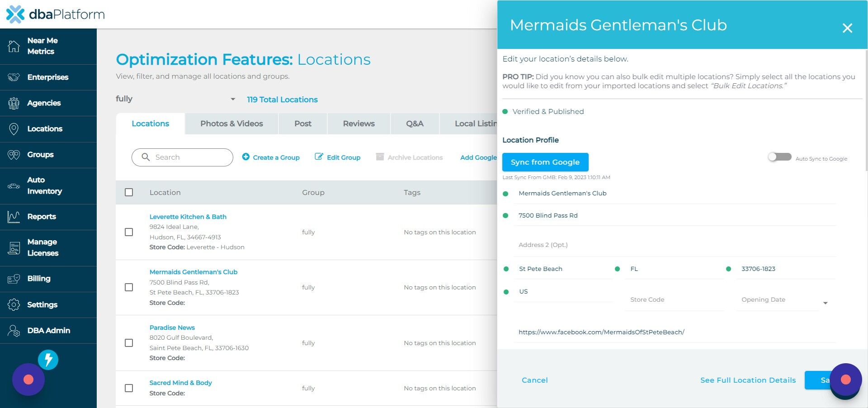Click the FL state field
The image size is (868, 408).
pyautogui.click(x=675, y=269)
